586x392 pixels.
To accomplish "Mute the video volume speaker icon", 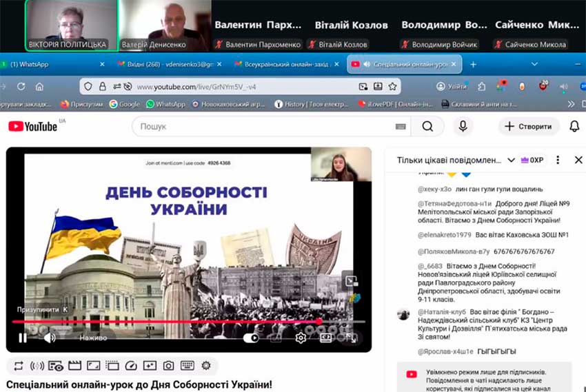I will pyautogui.click(x=50, y=338).
